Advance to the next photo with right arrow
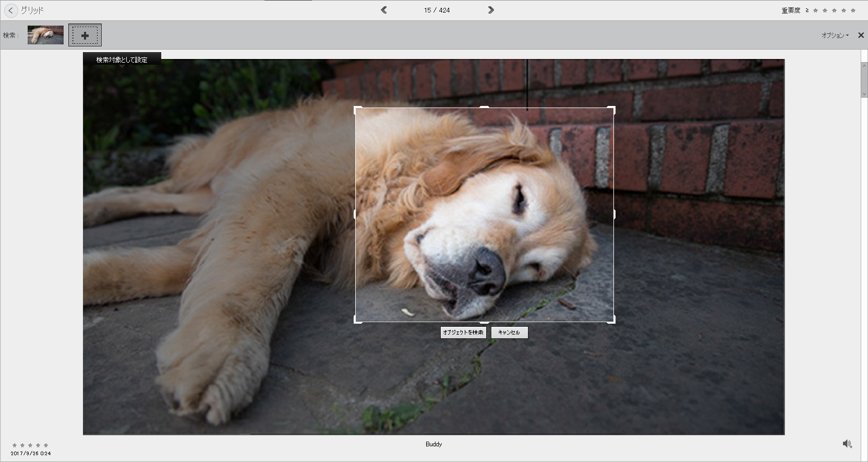This screenshot has width=868, height=462. coord(491,10)
